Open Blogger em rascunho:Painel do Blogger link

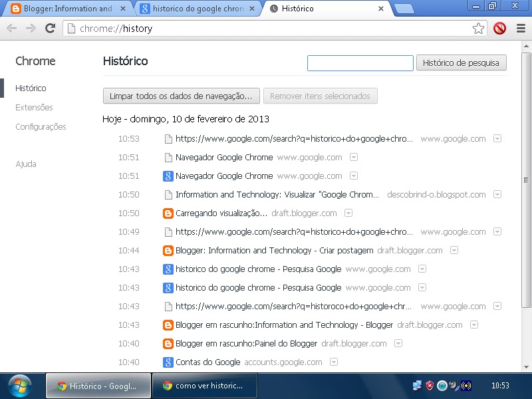coord(246,344)
